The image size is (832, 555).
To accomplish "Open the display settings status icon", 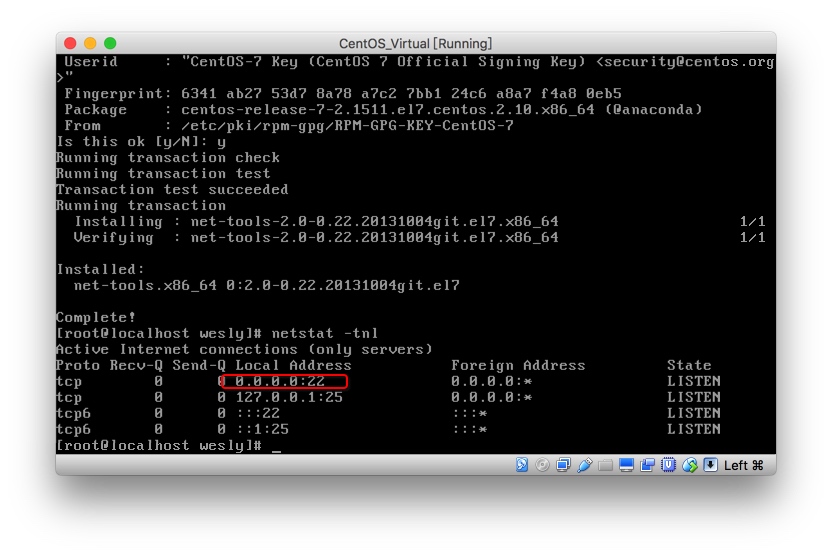I will point(626,465).
